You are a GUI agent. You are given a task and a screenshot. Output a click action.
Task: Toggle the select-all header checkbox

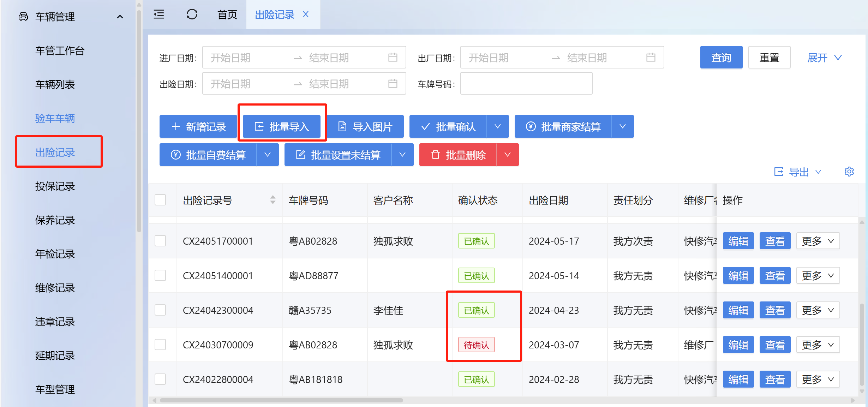160,200
